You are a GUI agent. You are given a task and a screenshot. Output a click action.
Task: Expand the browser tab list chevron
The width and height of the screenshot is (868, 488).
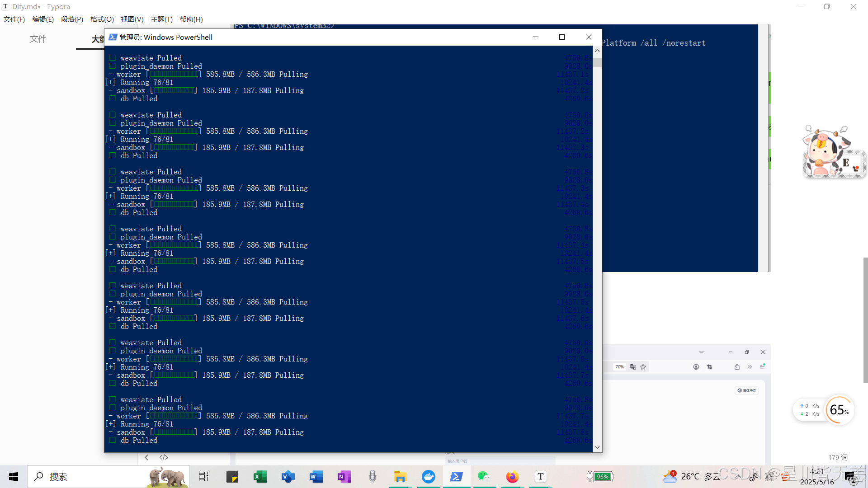(x=701, y=352)
